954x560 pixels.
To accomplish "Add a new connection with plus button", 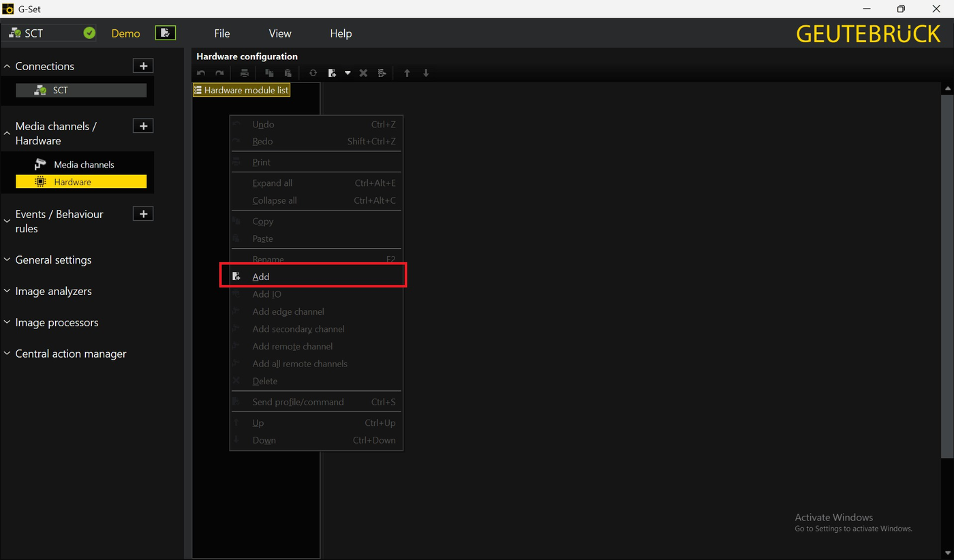I will tap(143, 66).
